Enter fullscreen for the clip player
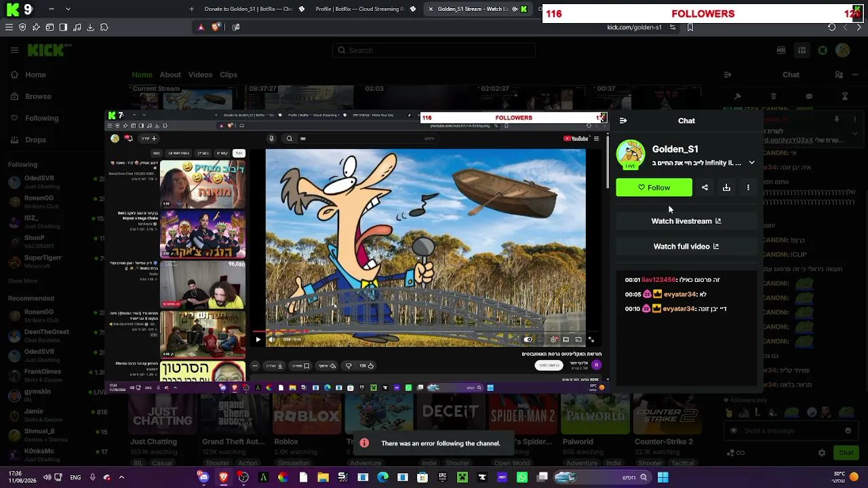Image resolution: width=868 pixels, height=488 pixels. point(591,340)
